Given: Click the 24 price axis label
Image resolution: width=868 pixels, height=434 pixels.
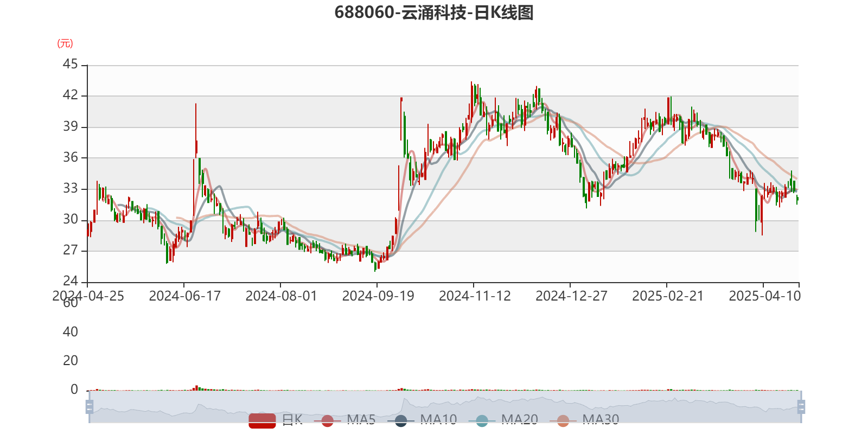Looking at the screenshot, I should click(71, 282).
